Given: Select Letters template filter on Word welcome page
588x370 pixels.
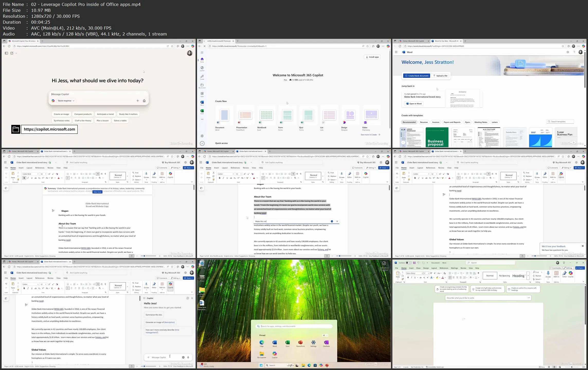Looking at the screenshot, I should (x=495, y=122).
